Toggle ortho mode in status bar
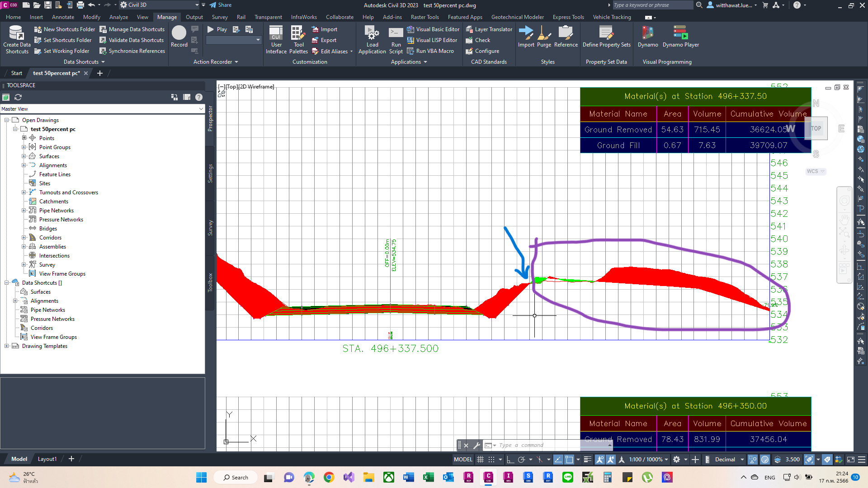 click(x=510, y=460)
